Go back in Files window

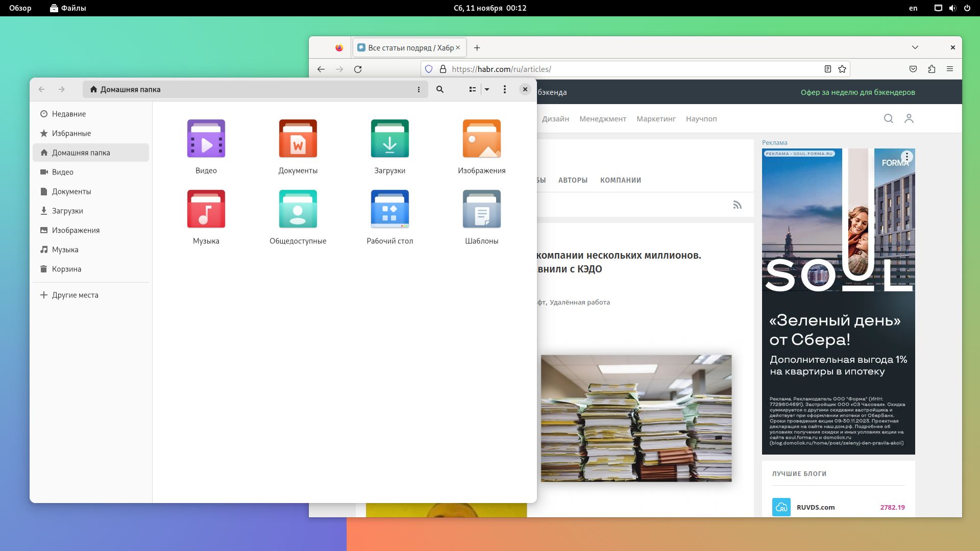point(42,89)
